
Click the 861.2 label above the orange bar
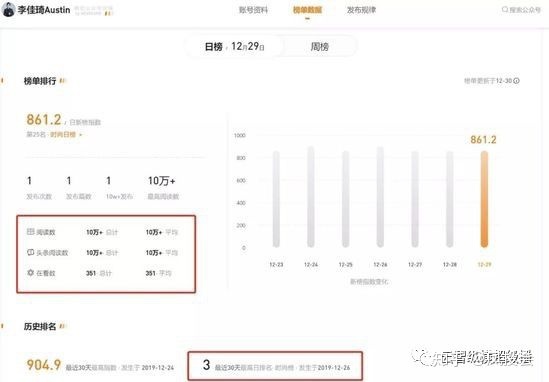pos(483,140)
